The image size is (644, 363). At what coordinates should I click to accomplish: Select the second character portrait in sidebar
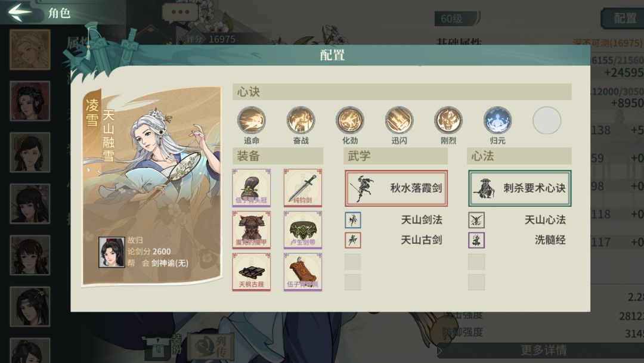click(30, 101)
